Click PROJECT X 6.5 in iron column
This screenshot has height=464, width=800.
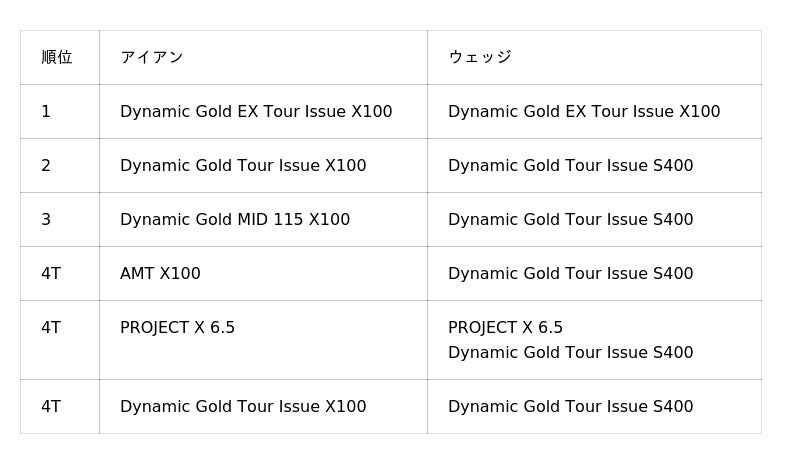coord(178,328)
